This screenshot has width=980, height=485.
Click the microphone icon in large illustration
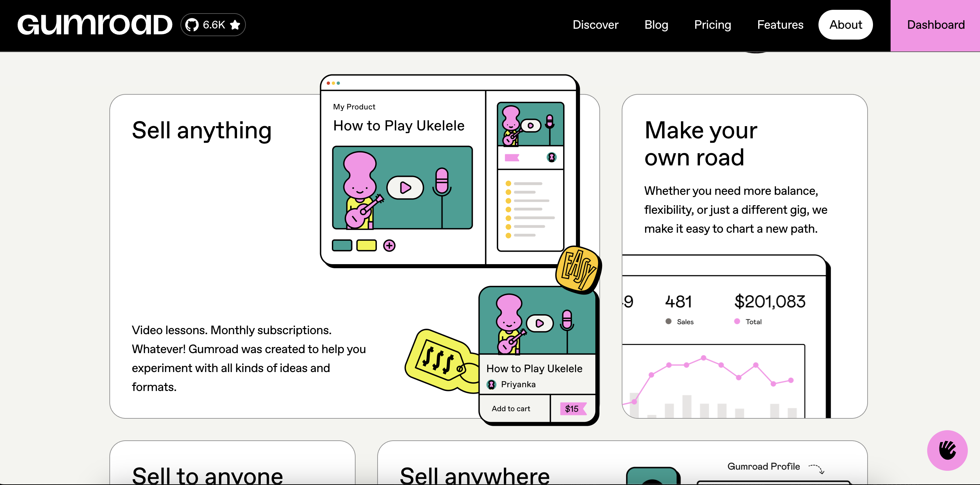[x=442, y=182]
